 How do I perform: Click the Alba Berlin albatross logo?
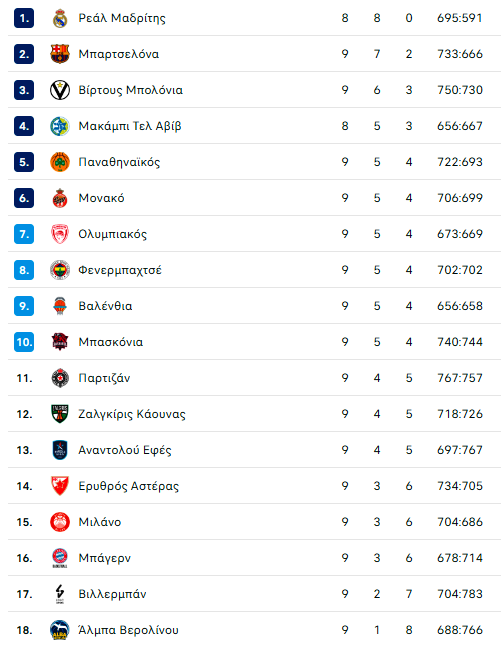point(60,630)
